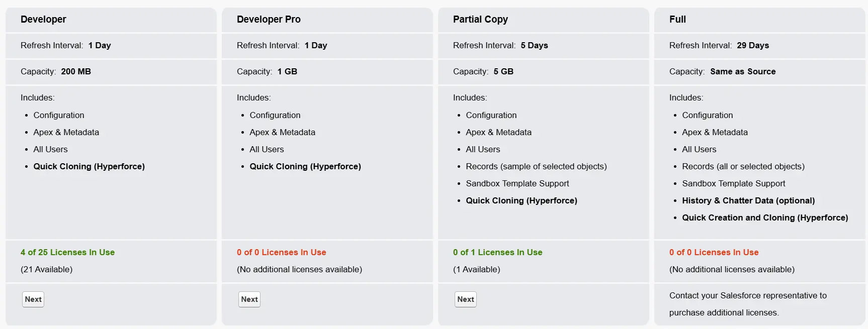Click the "200 MB" capacity value
Viewport: 868px width, 329px height.
coord(76,71)
